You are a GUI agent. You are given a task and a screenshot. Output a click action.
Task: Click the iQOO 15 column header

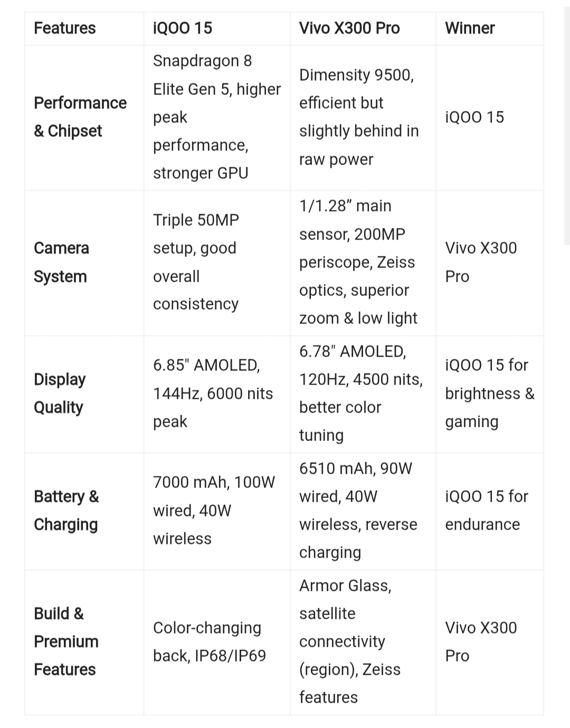[x=183, y=28]
